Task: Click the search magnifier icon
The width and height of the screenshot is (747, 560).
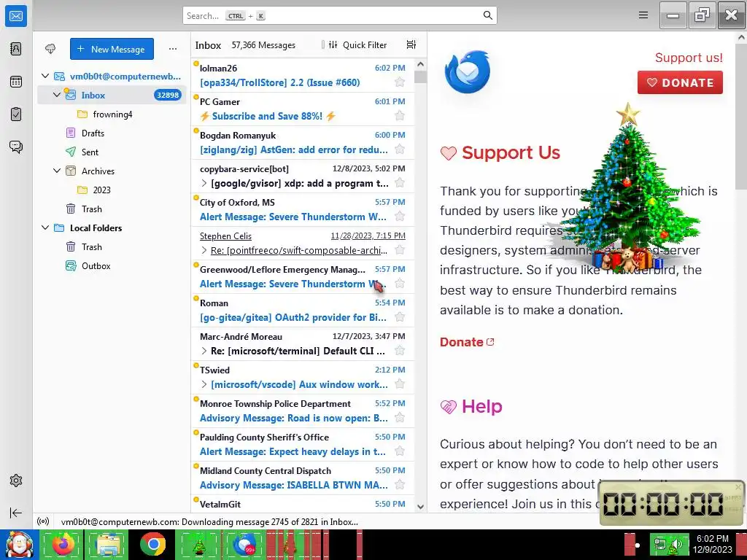Action: click(487, 15)
